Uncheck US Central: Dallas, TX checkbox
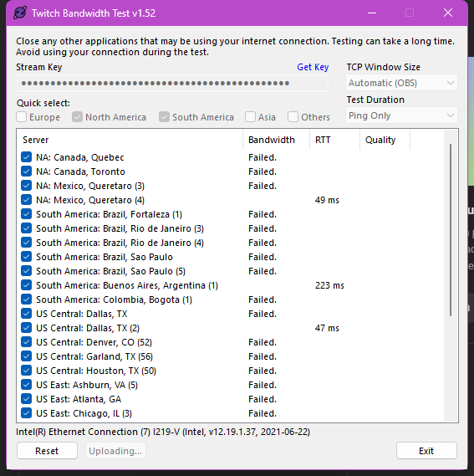474x476 pixels. tap(27, 314)
